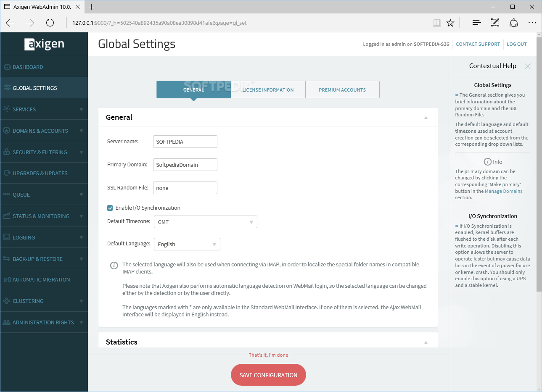Viewport: 542px width, 392px height.
Task: Expand Security & Filtering submenu arrow
Action: coord(81,152)
